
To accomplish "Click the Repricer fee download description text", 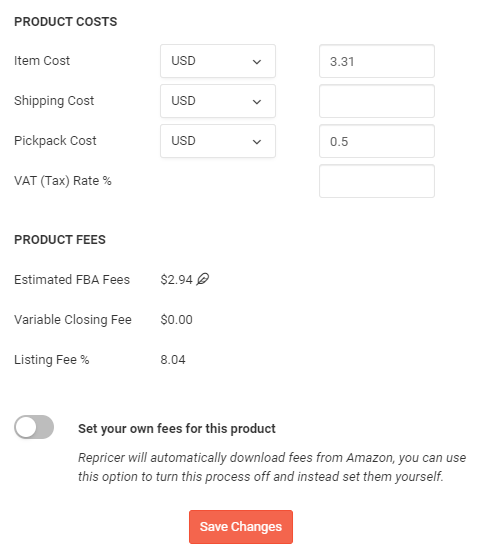I will [272, 467].
